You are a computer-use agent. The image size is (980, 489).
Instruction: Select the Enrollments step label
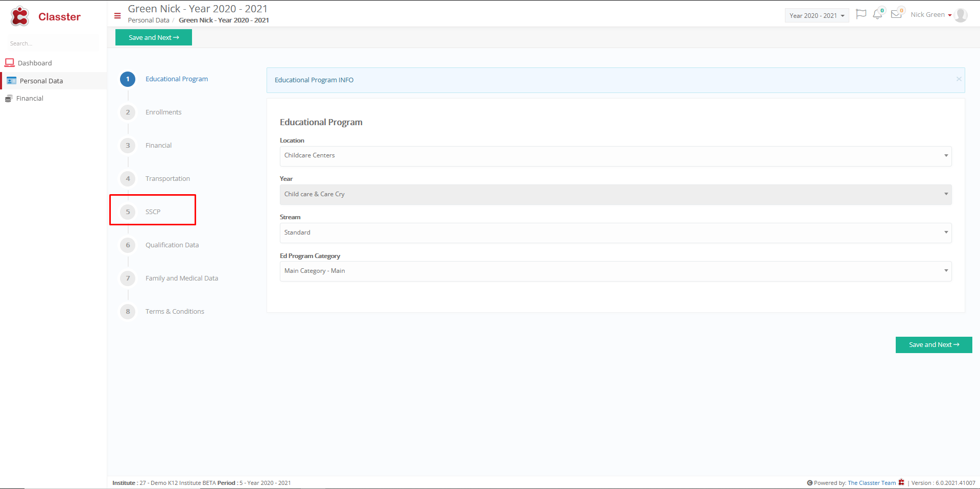163,112
